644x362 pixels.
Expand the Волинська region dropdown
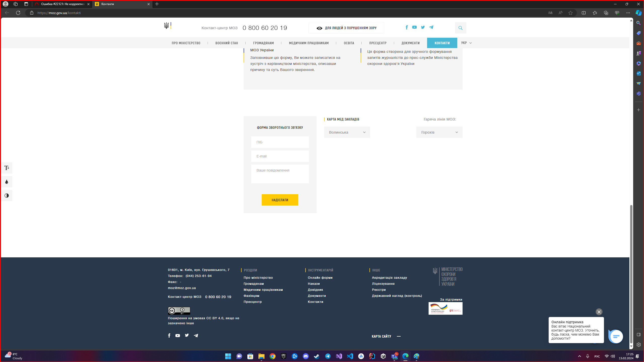tap(347, 132)
